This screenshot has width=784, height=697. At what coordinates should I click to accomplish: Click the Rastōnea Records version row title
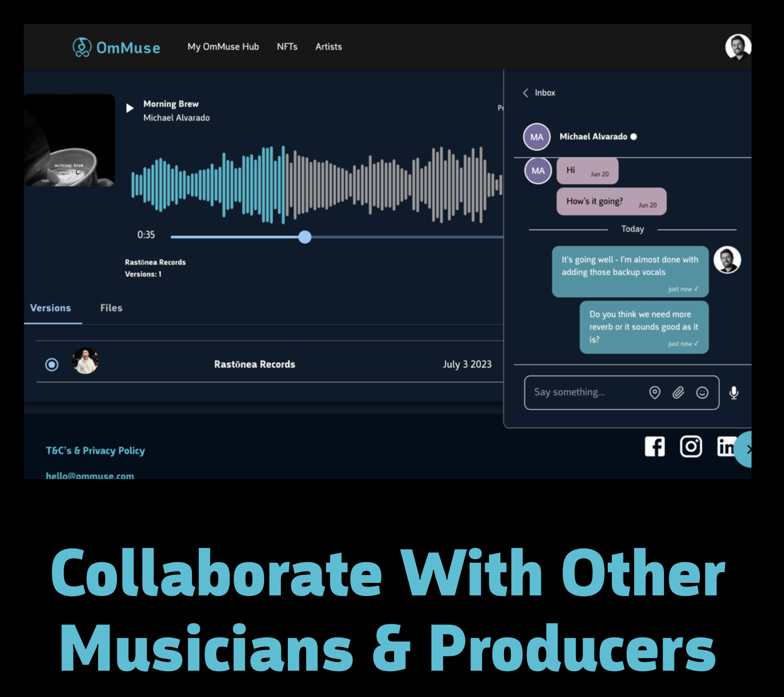pyautogui.click(x=255, y=364)
